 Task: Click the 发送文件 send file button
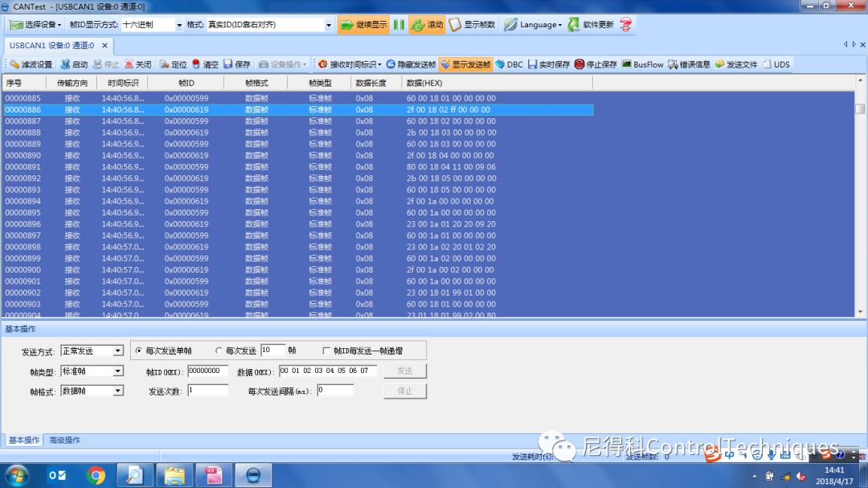pyautogui.click(x=736, y=65)
